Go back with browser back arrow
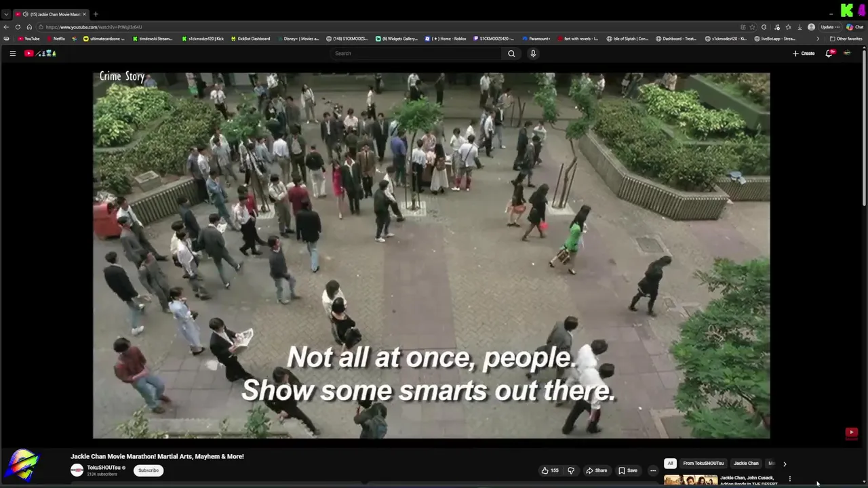This screenshot has width=868, height=488. click(6, 27)
